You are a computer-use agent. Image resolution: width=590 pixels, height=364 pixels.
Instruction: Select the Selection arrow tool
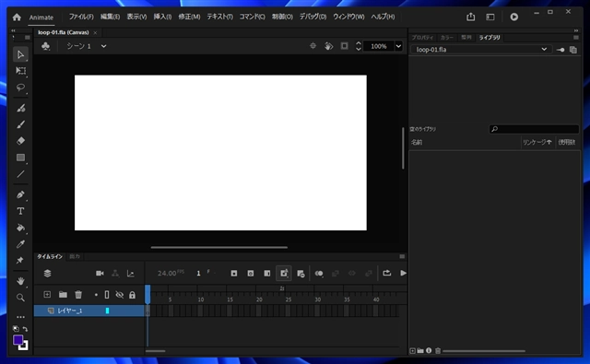(20, 54)
